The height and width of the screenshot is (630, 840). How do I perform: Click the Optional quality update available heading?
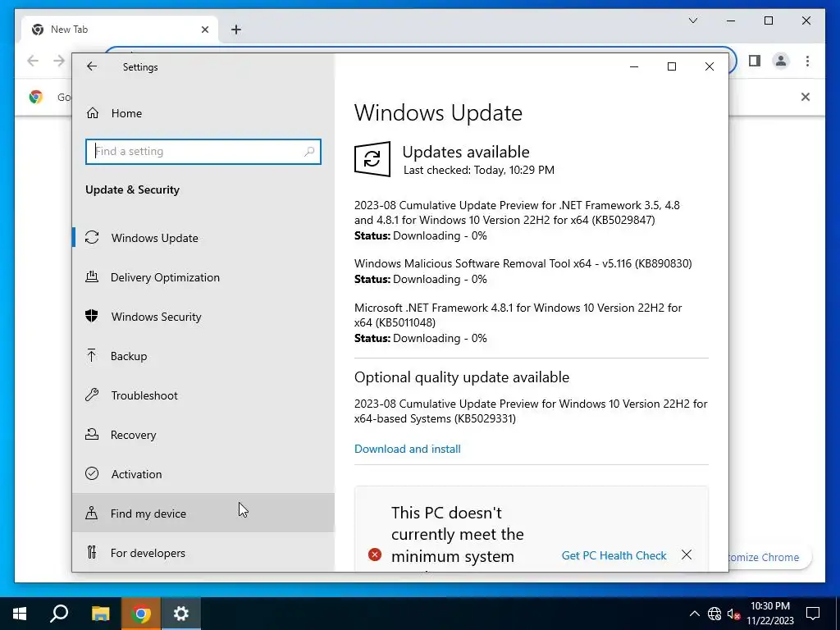(461, 377)
